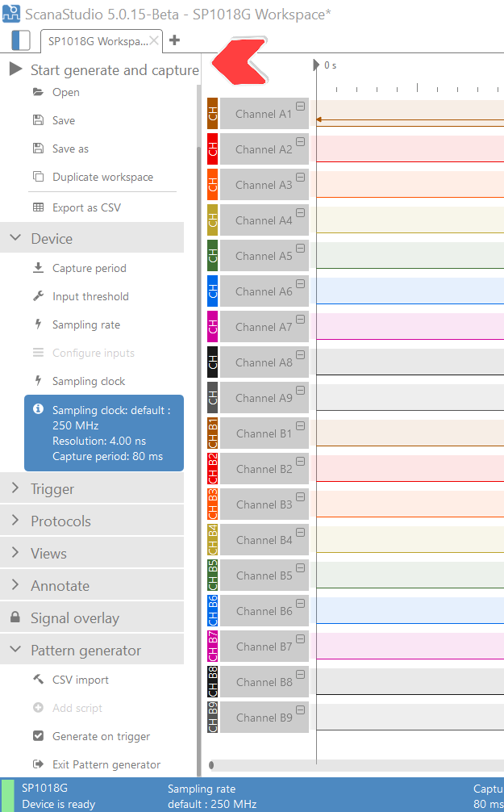Click the Start generate and capture play icon
This screenshot has height=812, width=504.
click(x=15, y=70)
